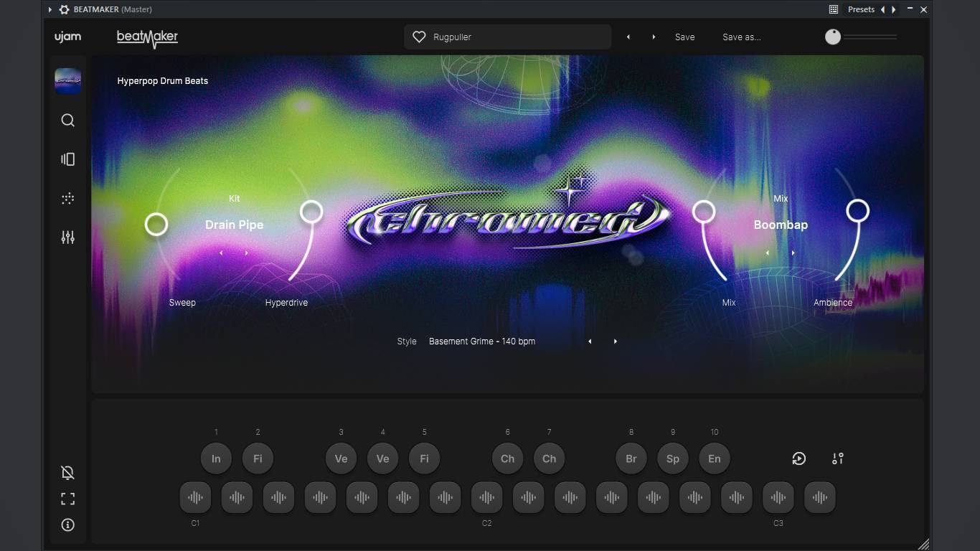980x551 pixels.
Task: Open the library panel icon in sidebar
Action: point(67,159)
